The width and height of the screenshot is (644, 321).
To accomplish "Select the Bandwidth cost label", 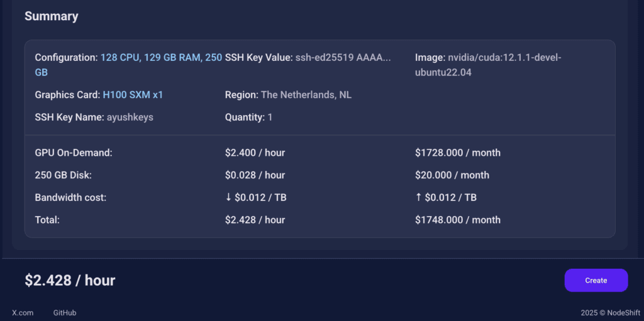I will coord(70,197).
